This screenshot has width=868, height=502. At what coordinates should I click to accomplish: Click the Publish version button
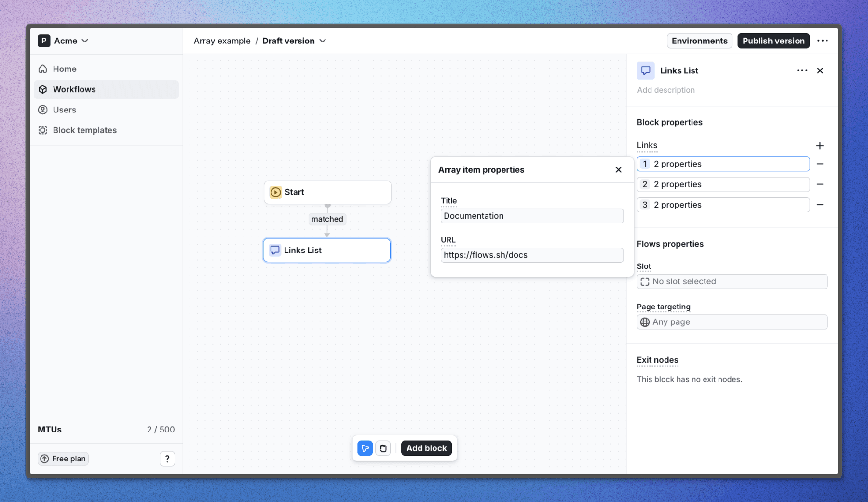(x=773, y=41)
